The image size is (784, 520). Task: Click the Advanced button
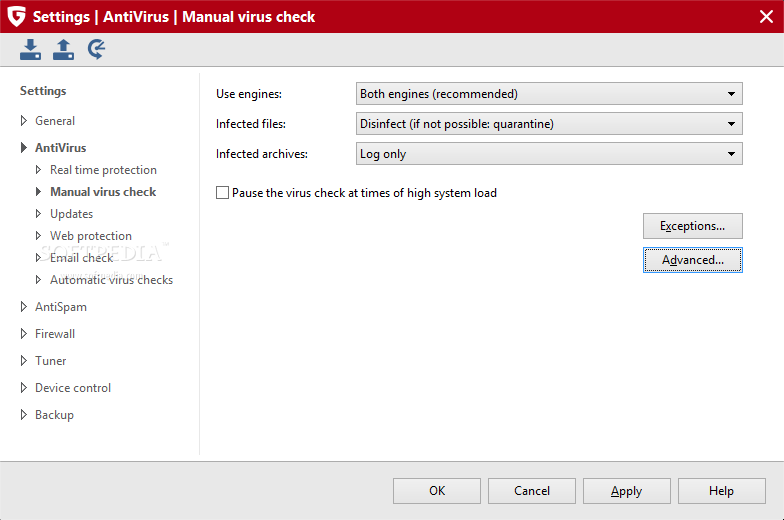click(x=692, y=260)
